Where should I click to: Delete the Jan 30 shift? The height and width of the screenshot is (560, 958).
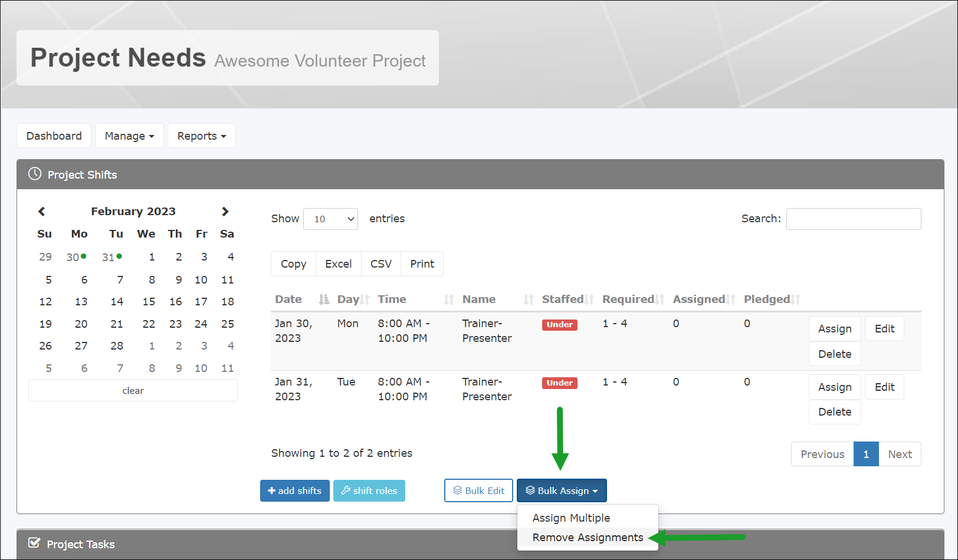click(835, 354)
